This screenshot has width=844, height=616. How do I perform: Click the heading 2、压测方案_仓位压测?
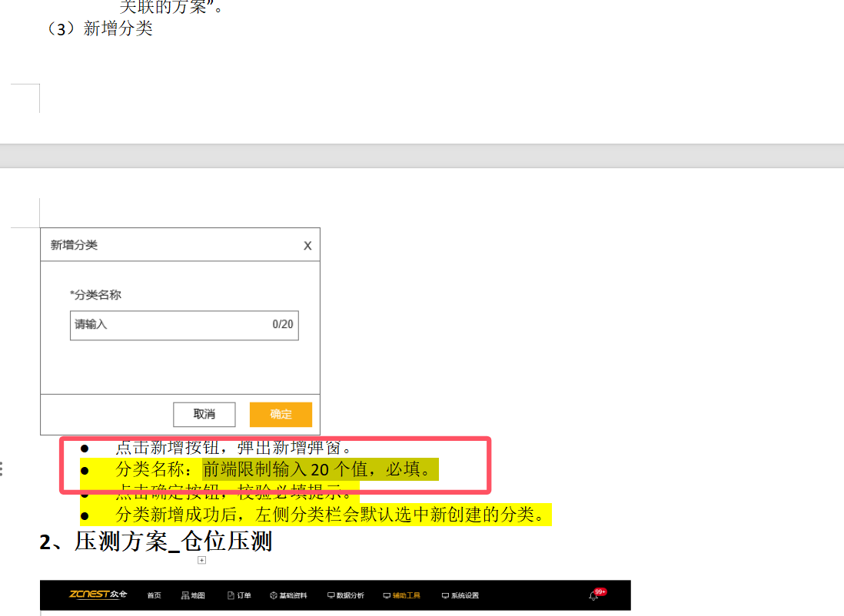(155, 541)
